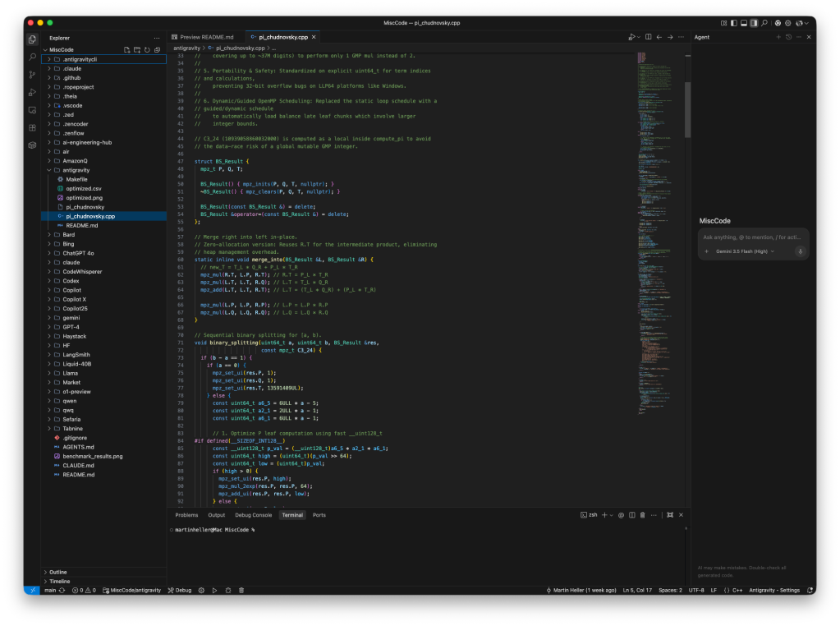Click Ln 5, Col 17 position indicator
The image size is (840, 626).
pyautogui.click(x=637, y=590)
